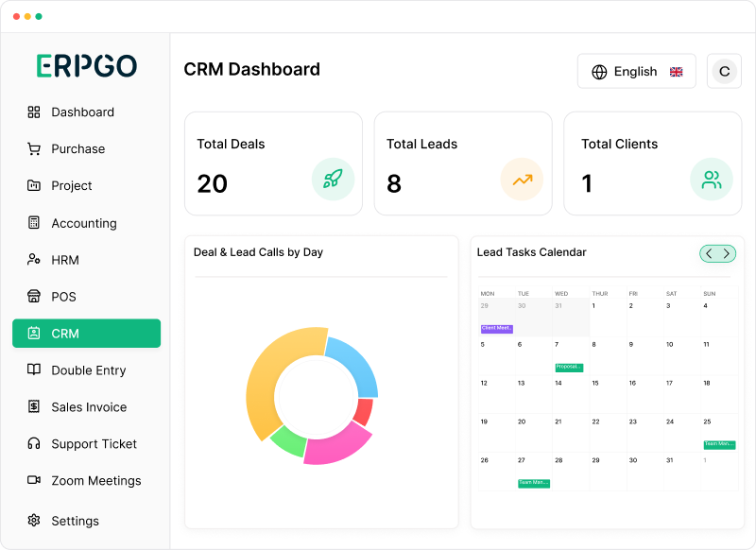Click the Purchase shopping cart icon
Image resolution: width=756 pixels, height=550 pixels.
click(34, 149)
